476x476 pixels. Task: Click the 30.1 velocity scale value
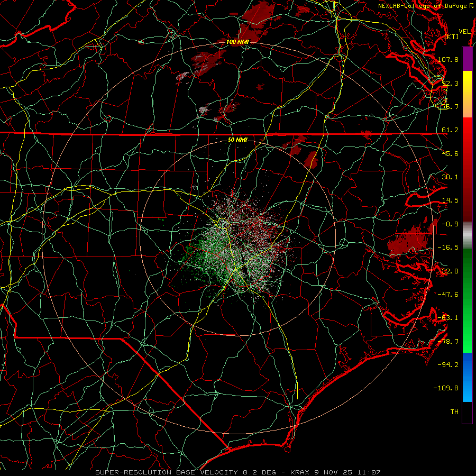[450, 177]
